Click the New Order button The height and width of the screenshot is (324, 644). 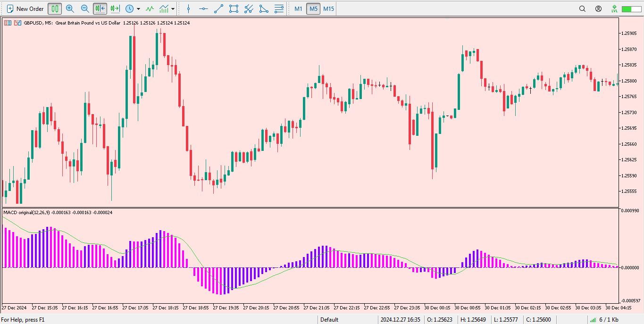(x=25, y=8)
